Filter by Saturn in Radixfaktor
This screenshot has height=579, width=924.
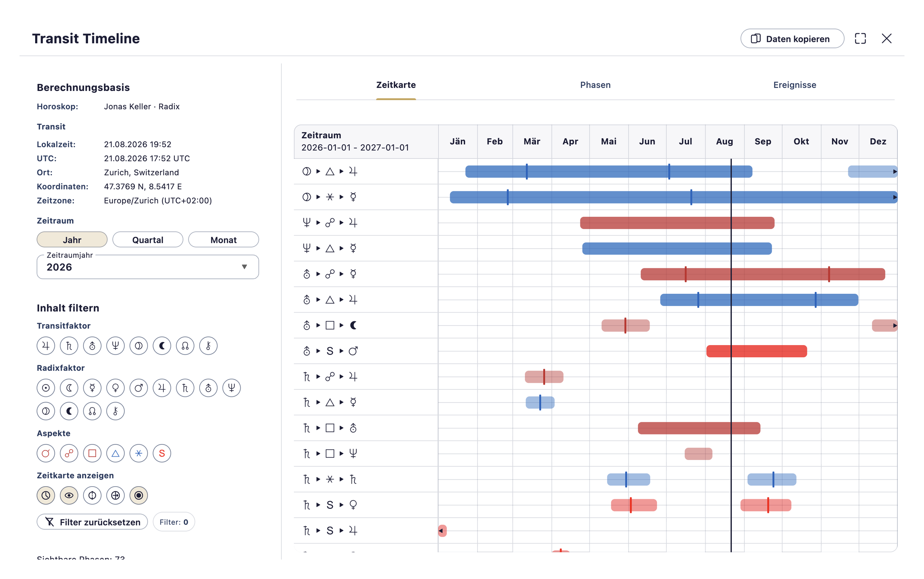coord(185,388)
